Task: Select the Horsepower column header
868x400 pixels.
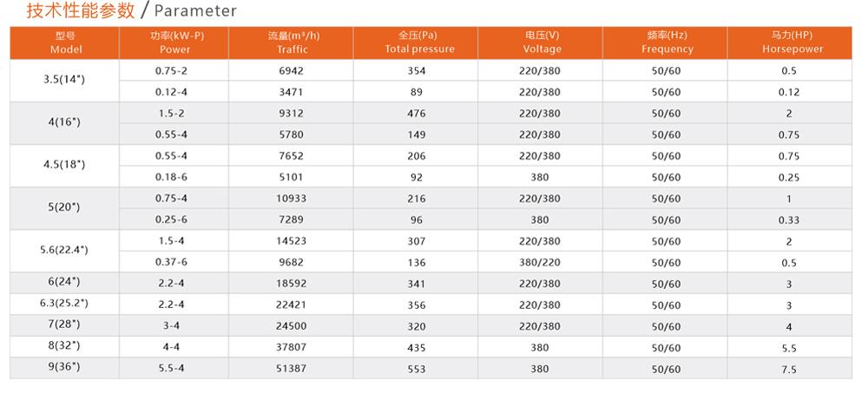Action: (789, 43)
